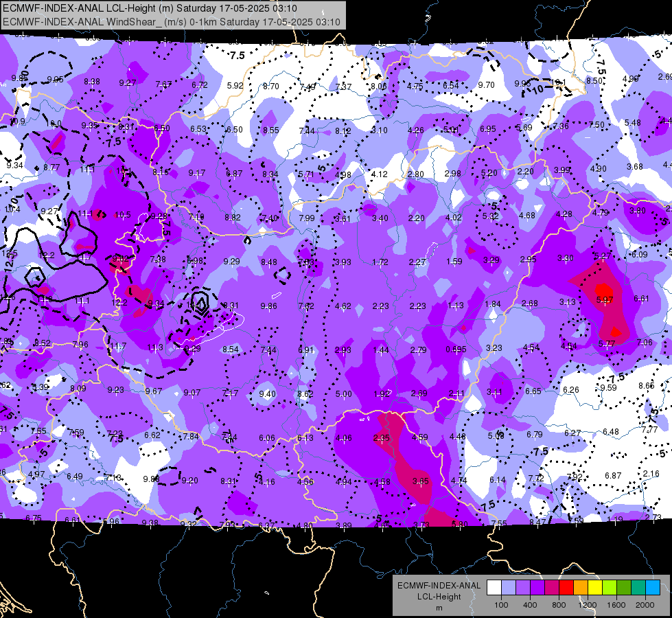Image resolution: width=672 pixels, height=618 pixels.
Task: Select the 6.72 grid value
Action: coord(199,85)
